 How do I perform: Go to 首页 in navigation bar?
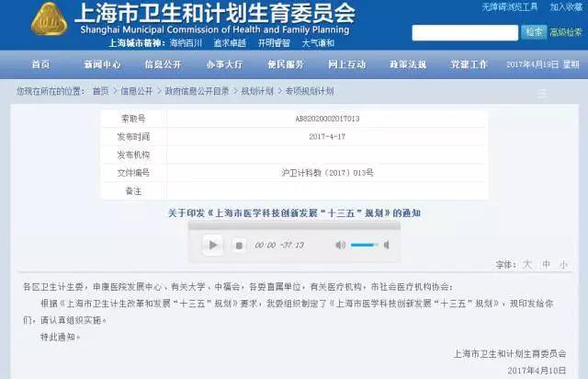[x=40, y=64]
